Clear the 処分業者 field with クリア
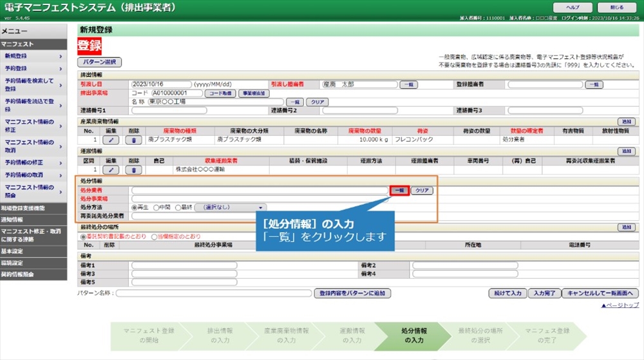 coord(422,191)
